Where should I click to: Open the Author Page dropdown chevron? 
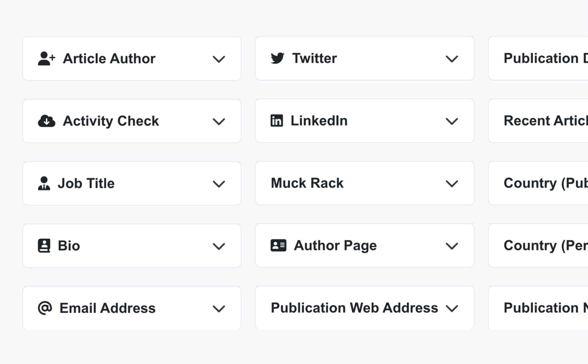pos(451,246)
